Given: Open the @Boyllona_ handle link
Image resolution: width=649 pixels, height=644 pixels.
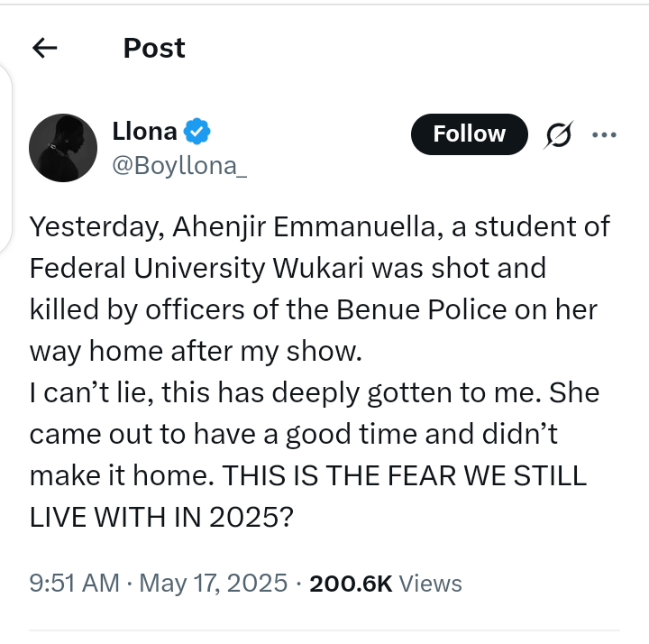Looking at the screenshot, I should pos(178,165).
